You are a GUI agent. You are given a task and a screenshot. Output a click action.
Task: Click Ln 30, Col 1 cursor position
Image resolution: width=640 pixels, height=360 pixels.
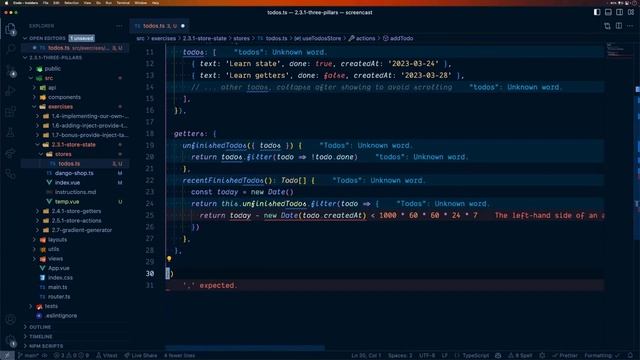click(x=366, y=356)
